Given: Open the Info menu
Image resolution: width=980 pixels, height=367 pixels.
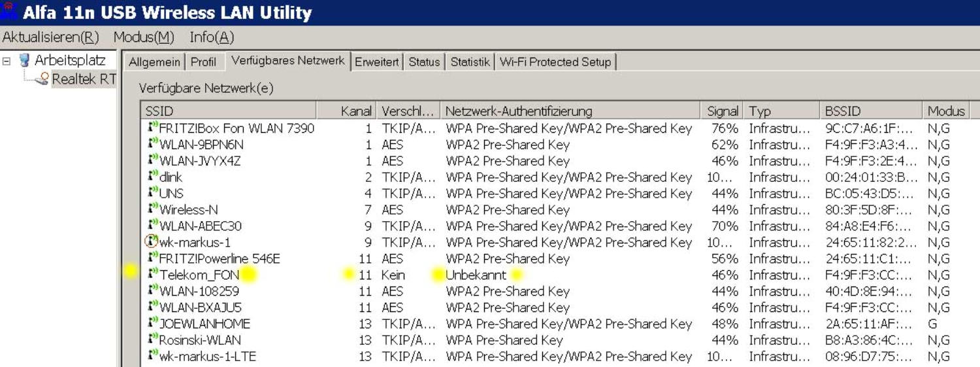Looking at the screenshot, I should point(212,38).
